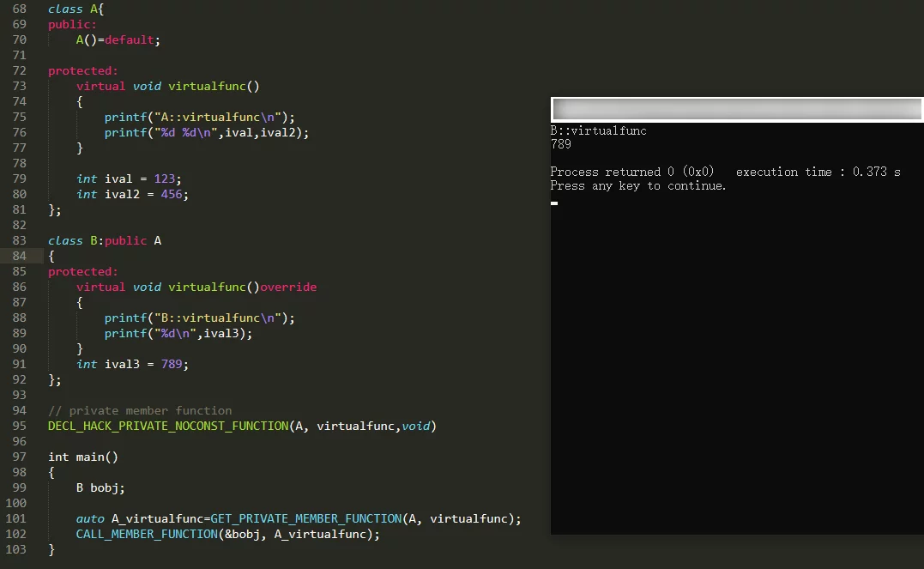Click line number 97 in the gutter
Image resolution: width=924 pixels, height=569 pixels.
point(19,457)
